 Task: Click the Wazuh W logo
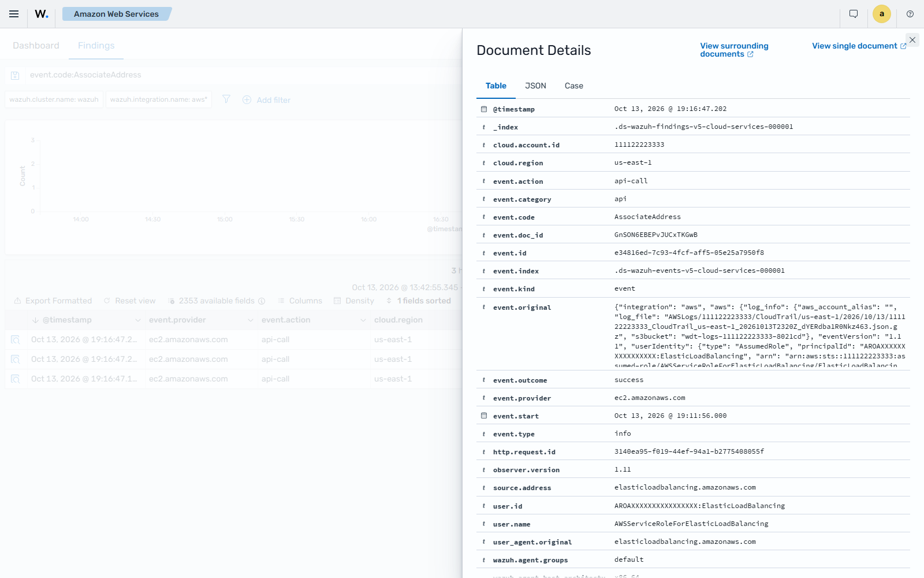pyautogui.click(x=42, y=14)
